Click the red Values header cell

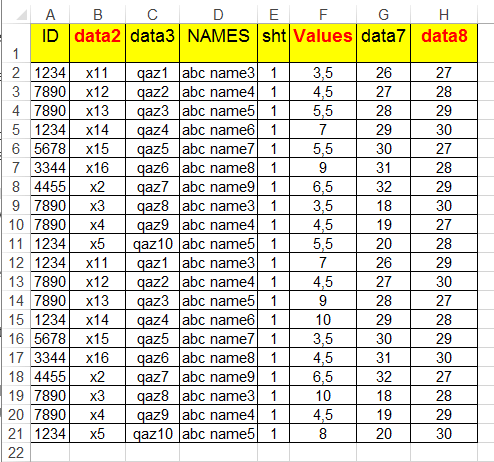tap(323, 43)
